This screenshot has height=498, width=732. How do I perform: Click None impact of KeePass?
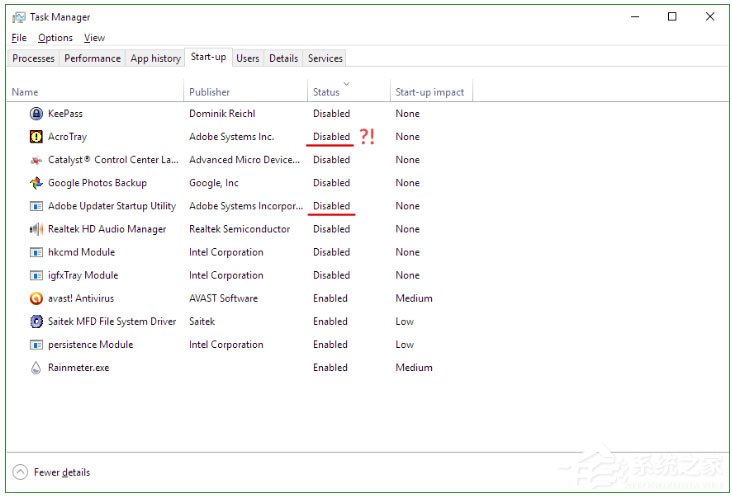408,113
